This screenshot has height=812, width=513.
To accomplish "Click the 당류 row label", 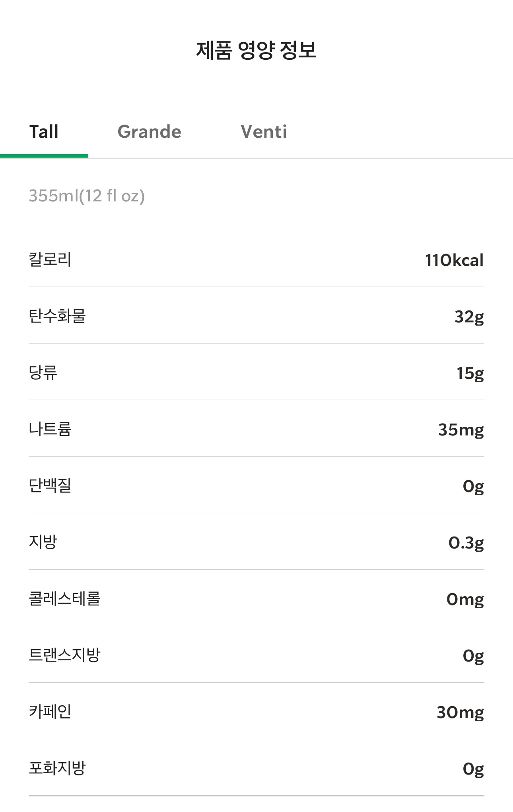I will [43, 373].
